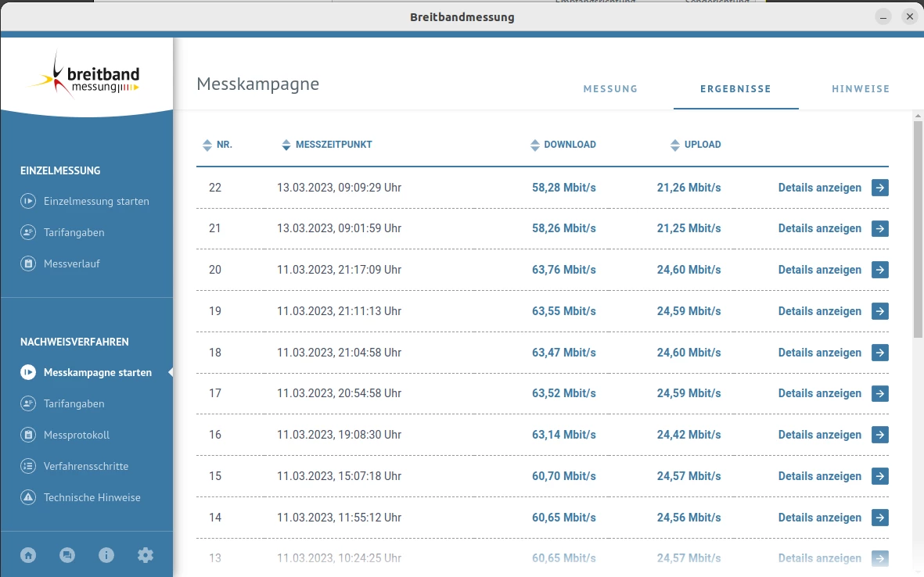Screen dimensions: 924x577
Task: Close the Breitbandmessung window
Action: point(910,17)
